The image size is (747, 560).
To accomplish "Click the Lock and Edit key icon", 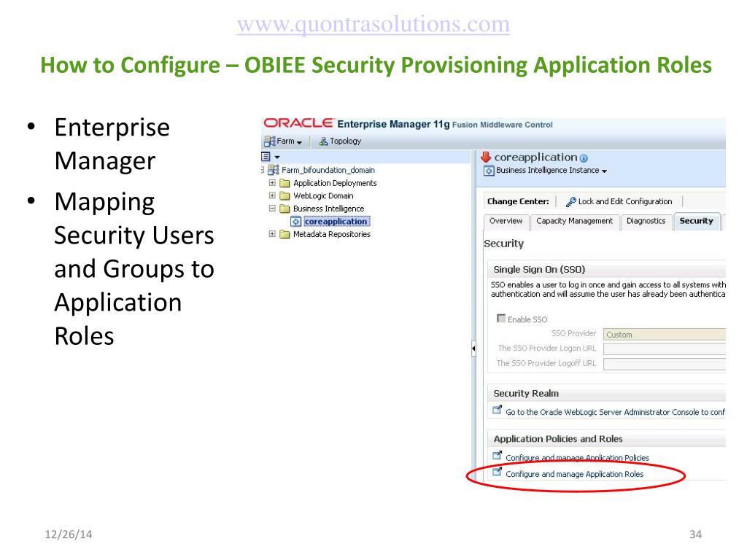I will pyautogui.click(x=570, y=202).
